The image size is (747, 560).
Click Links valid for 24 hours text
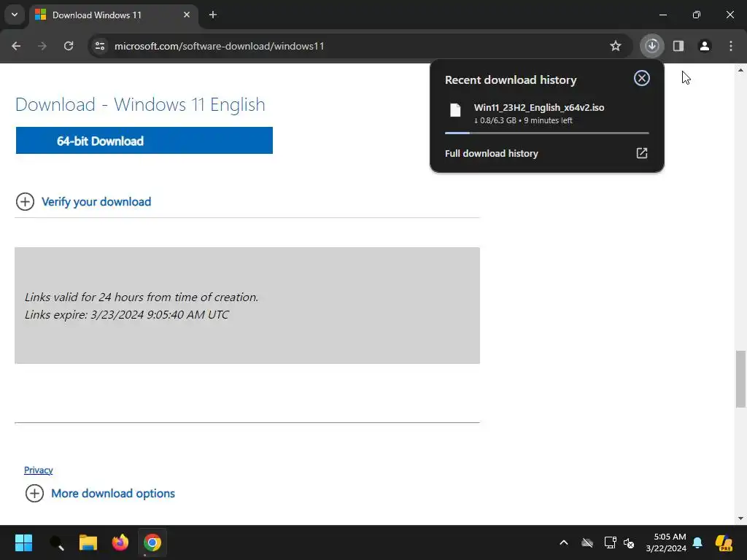[141, 297]
